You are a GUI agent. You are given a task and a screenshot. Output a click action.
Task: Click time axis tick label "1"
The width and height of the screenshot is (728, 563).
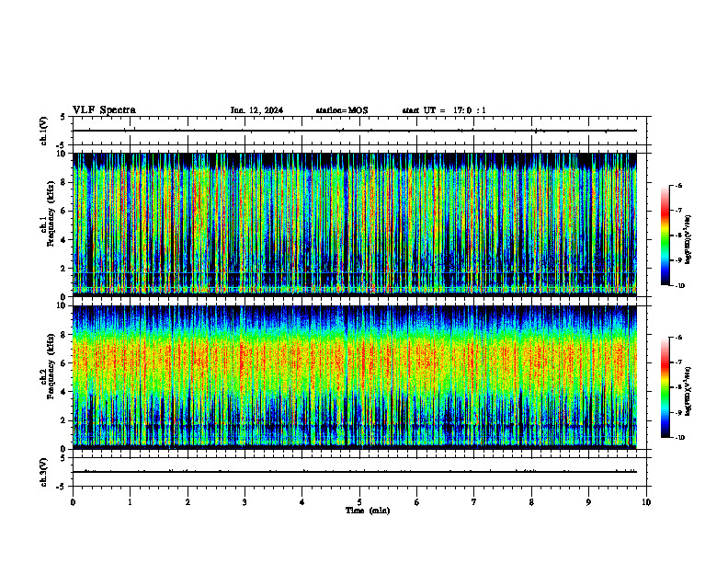[130, 502]
